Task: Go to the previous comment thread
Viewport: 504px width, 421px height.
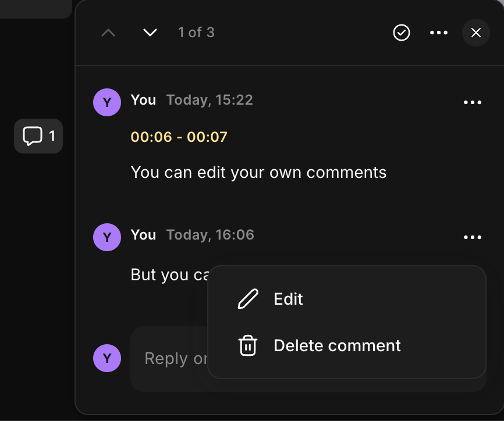Action: [x=108, y=33]
